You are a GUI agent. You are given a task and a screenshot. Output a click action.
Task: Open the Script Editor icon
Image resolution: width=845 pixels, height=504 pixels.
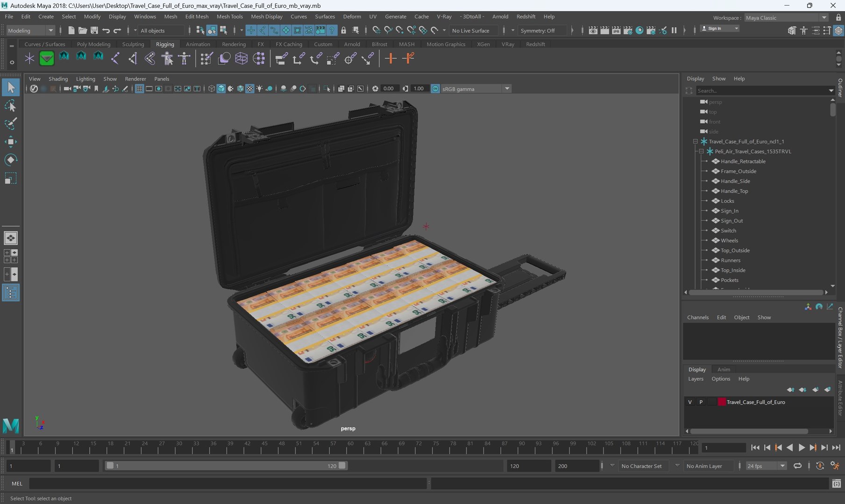(x=837, y=484)
